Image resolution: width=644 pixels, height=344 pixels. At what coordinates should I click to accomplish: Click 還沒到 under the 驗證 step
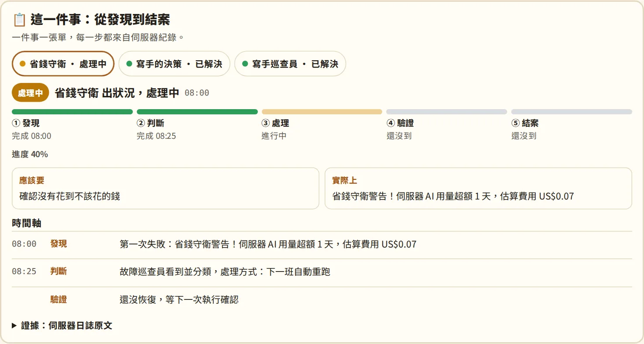(x=399, y=136)
